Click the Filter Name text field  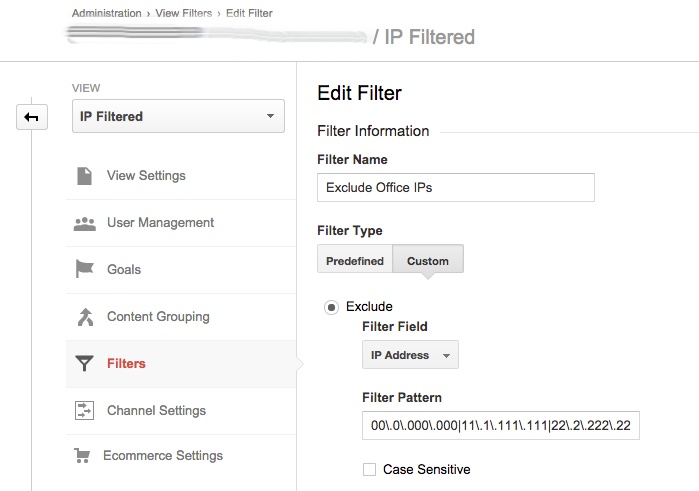coord(455,187)
